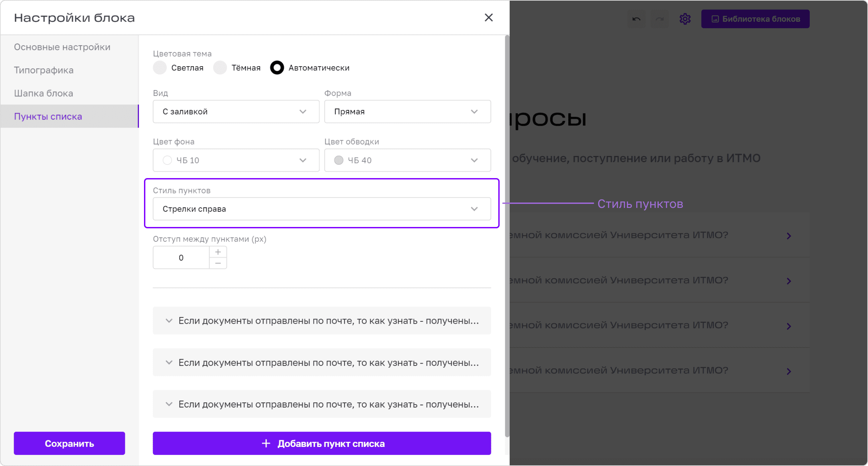Decrease spacing with the minus stepper
868x466 pixels.
point(218,263)
